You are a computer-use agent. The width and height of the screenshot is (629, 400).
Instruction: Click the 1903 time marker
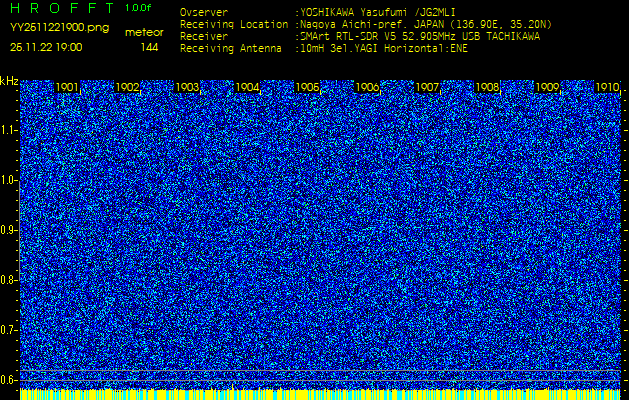pos(187,87)
